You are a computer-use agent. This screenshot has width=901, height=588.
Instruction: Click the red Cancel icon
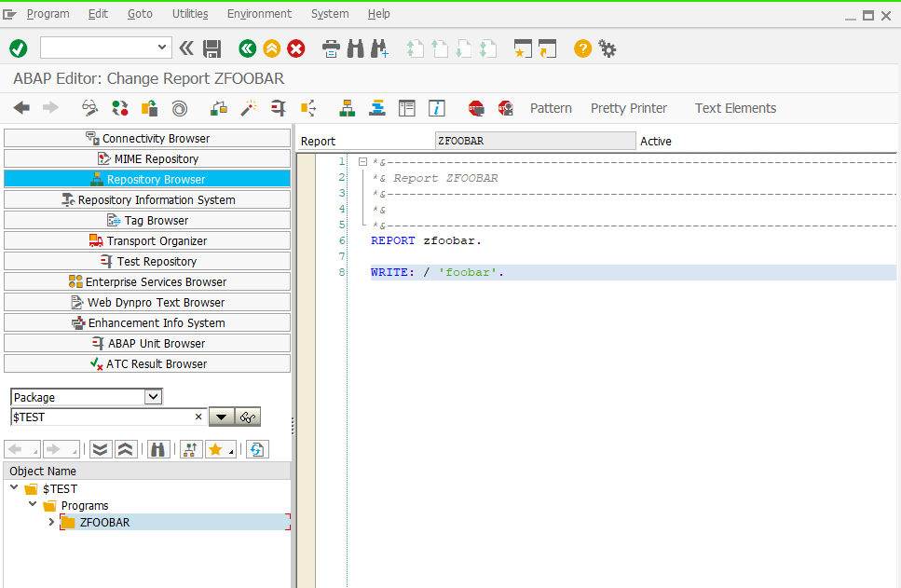coord(296,48)
